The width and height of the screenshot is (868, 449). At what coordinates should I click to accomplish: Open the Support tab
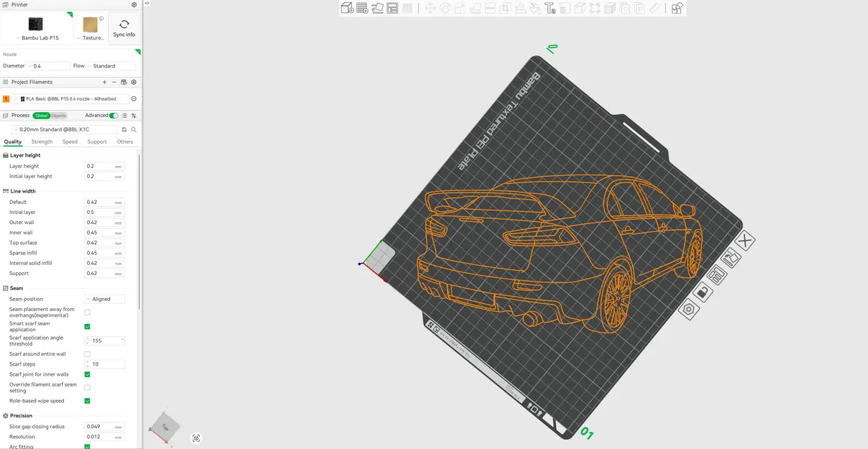tap(97, 142)
